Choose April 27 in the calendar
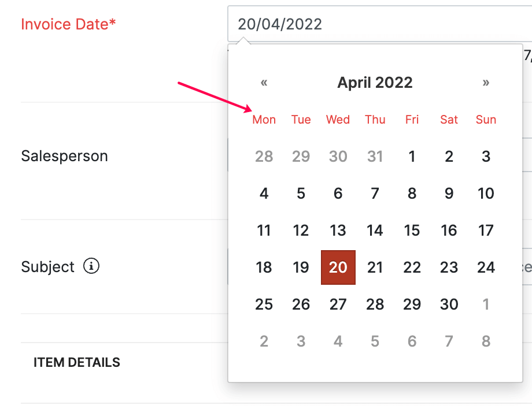 [338, 304]
